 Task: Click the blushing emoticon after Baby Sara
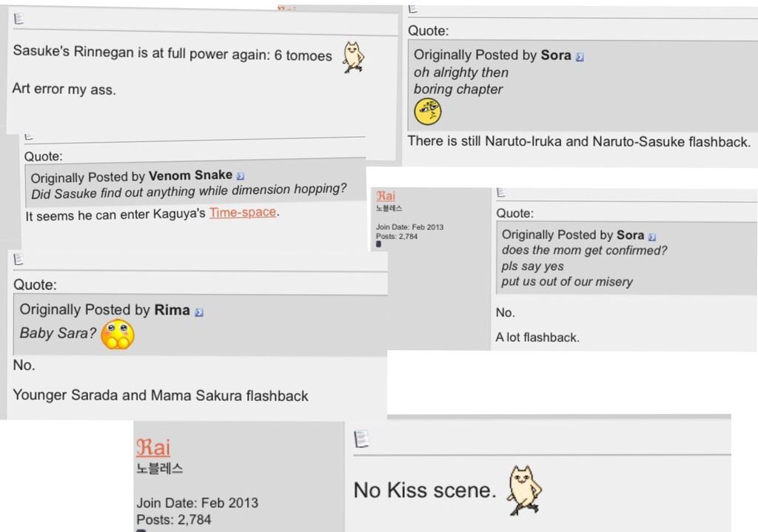(x=118, y=334)
